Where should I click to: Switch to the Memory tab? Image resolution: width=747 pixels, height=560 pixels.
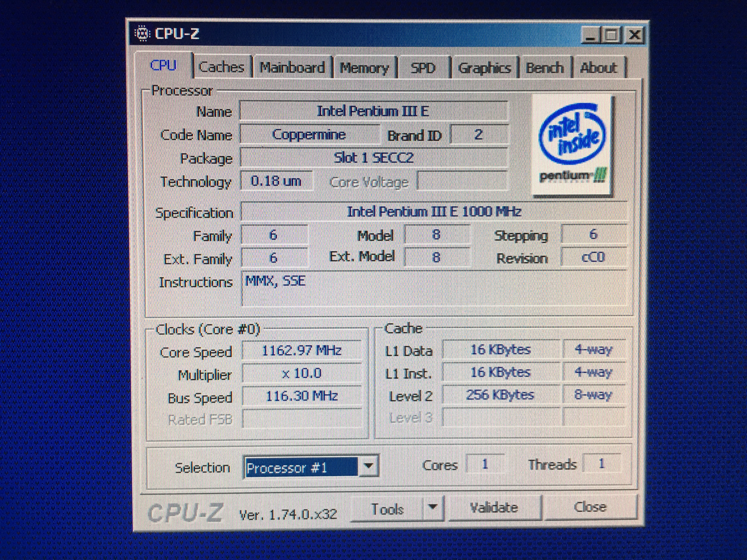pos(364,68)
